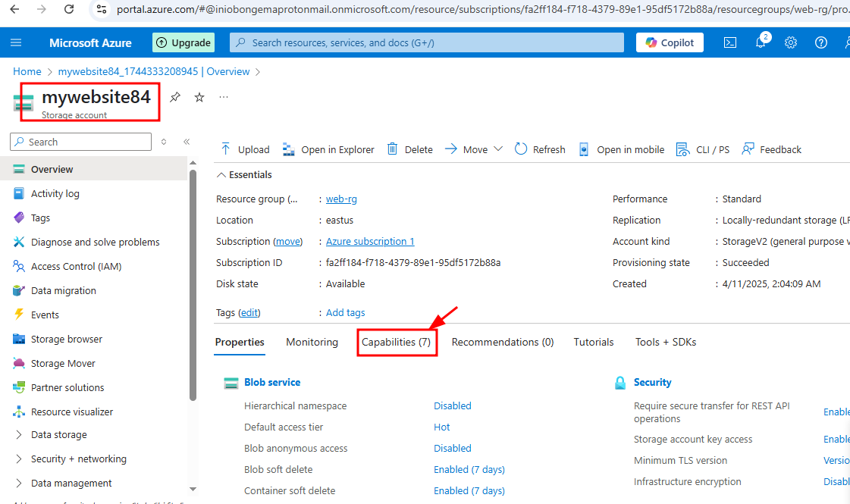Switch to Tools + SDKs tab

point(666,342)
